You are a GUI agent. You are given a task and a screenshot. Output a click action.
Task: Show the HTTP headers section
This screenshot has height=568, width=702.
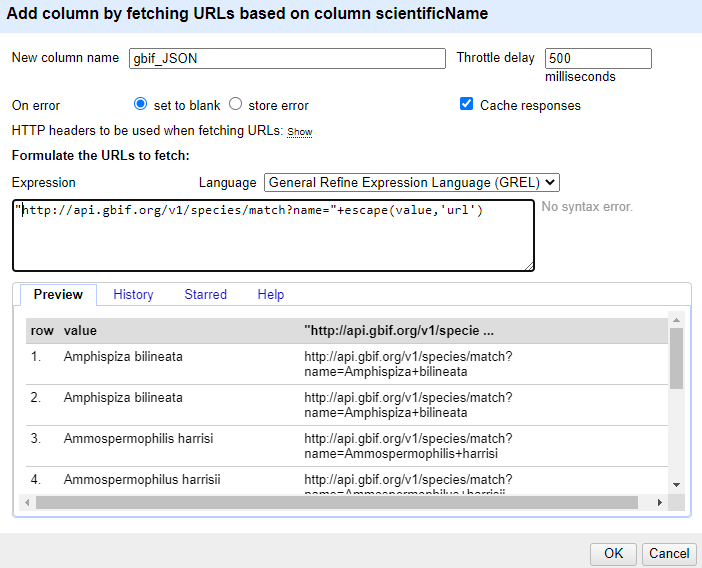300,132
